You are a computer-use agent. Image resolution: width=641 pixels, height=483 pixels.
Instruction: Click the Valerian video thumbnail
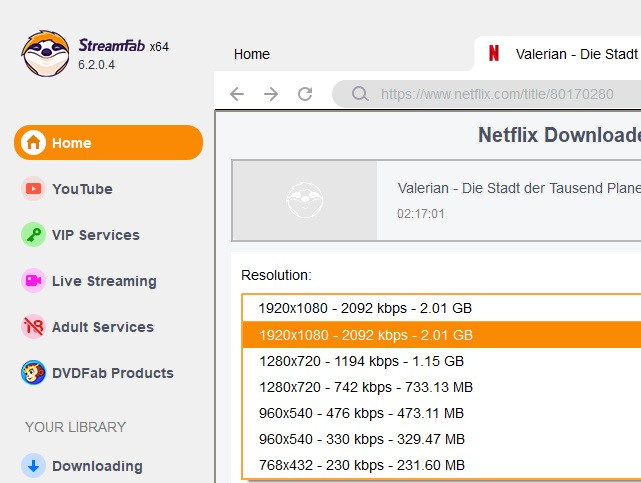pyautogui.click(x=305, y=200)
